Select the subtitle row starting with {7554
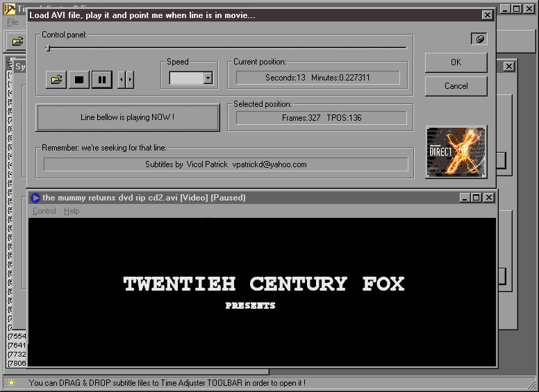 click(x=17, y=336)
